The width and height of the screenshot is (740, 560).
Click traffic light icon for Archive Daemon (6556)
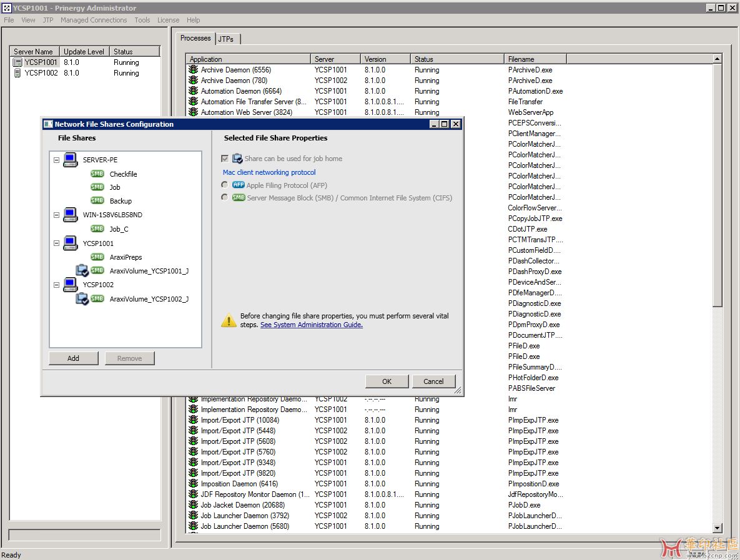193,70
